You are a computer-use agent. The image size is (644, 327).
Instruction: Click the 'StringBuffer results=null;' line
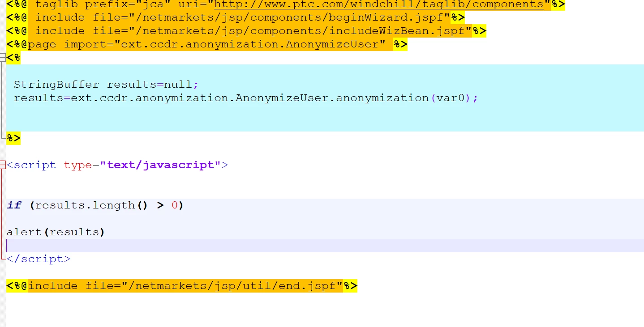106,85
